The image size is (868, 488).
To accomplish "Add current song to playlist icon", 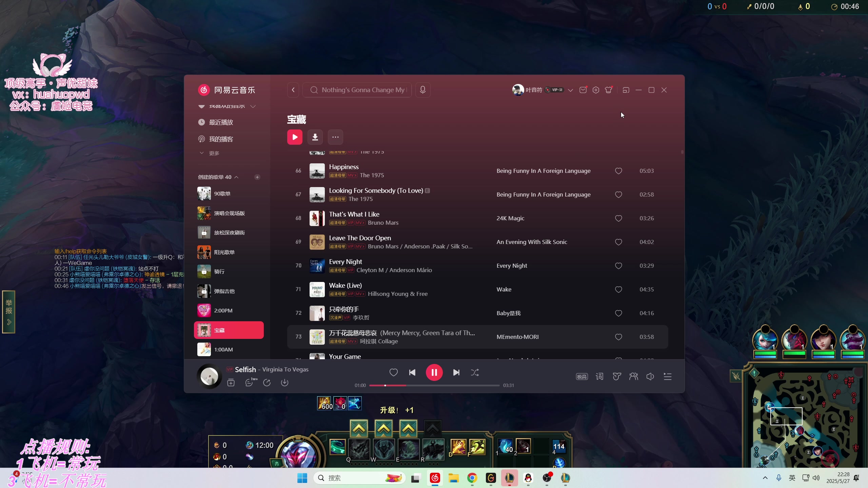I will (231, 383).
